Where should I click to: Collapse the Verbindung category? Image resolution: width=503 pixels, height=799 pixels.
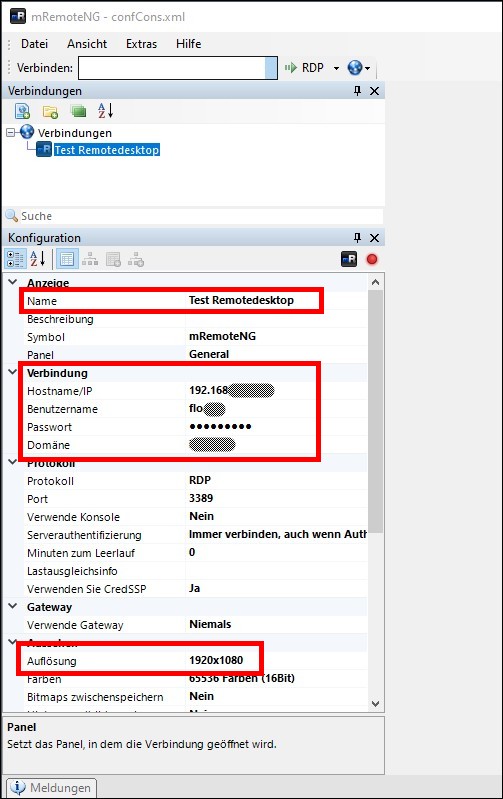13,372
